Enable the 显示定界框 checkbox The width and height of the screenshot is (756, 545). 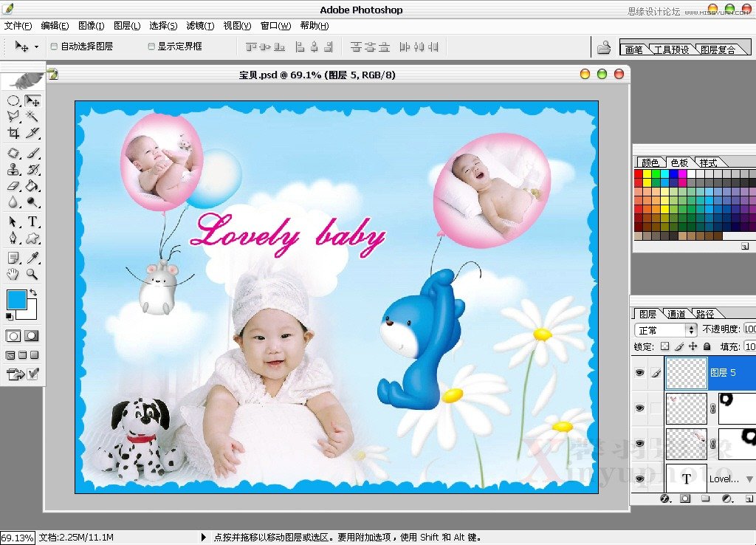pyautogui.click(x=151, y=47)
